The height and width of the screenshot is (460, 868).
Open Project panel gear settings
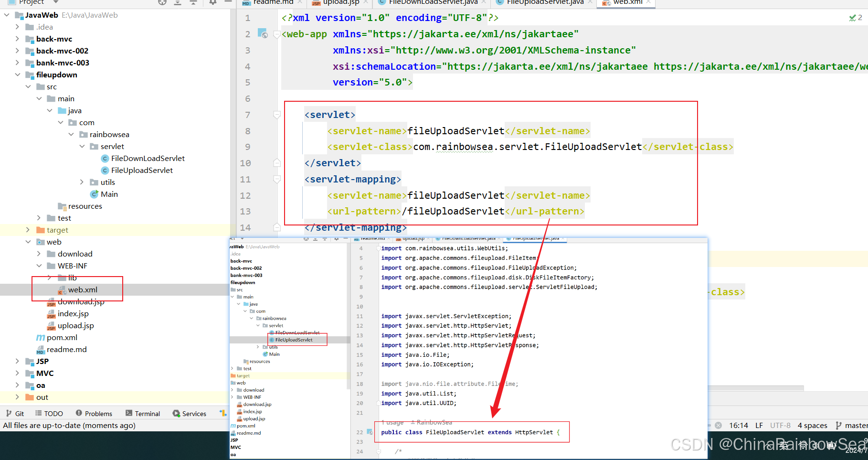(x=213, y=2)
